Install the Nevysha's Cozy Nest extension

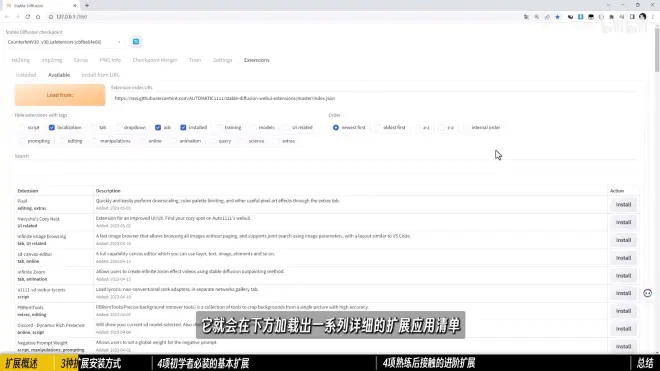click(623, 222)
